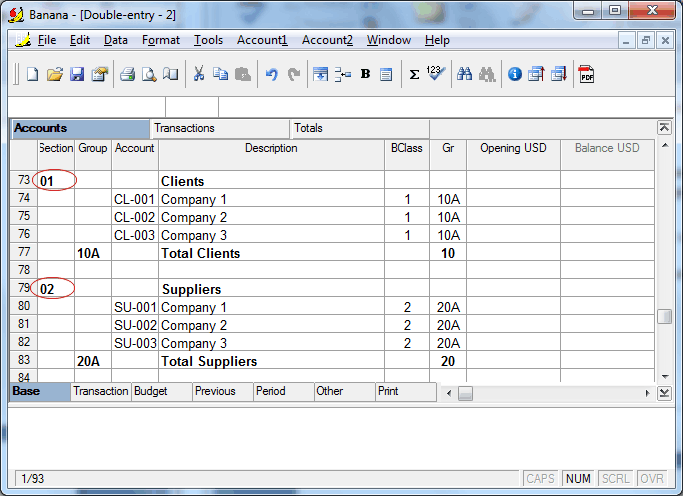Click the page setup book icon
The width and height of the screenshot is (683, 496).
(x=171, y=74)
